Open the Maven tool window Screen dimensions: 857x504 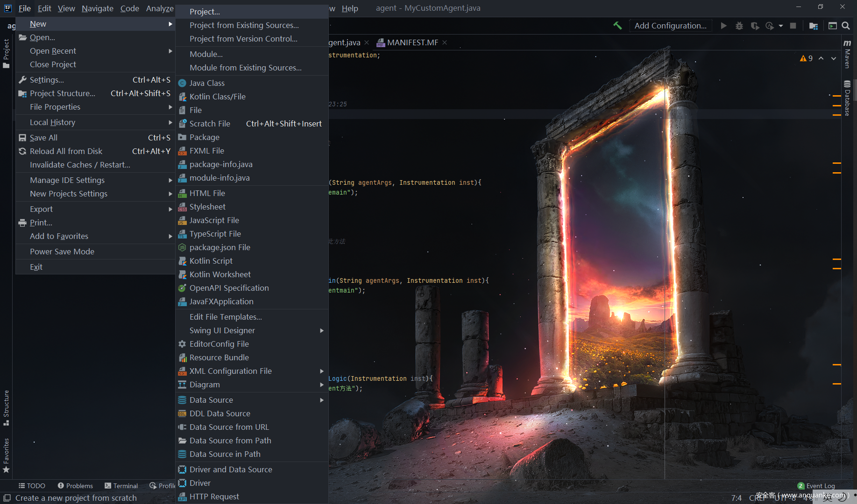[x=847, y=54]
